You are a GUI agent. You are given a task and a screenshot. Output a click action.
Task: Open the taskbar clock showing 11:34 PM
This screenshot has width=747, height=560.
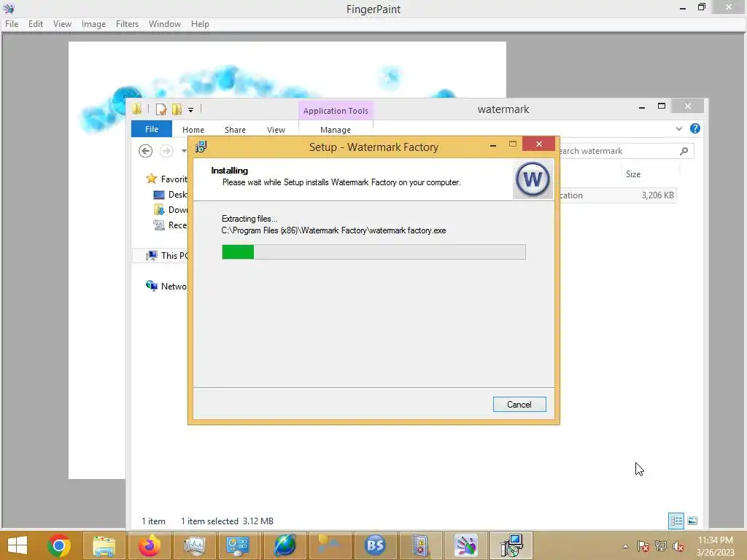715,546
